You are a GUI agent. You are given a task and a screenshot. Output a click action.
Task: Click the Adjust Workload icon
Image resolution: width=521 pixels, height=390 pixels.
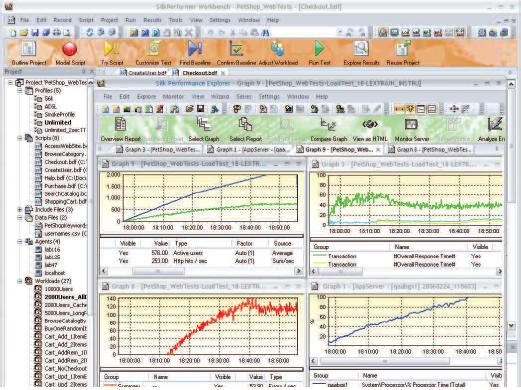(278, 49)
